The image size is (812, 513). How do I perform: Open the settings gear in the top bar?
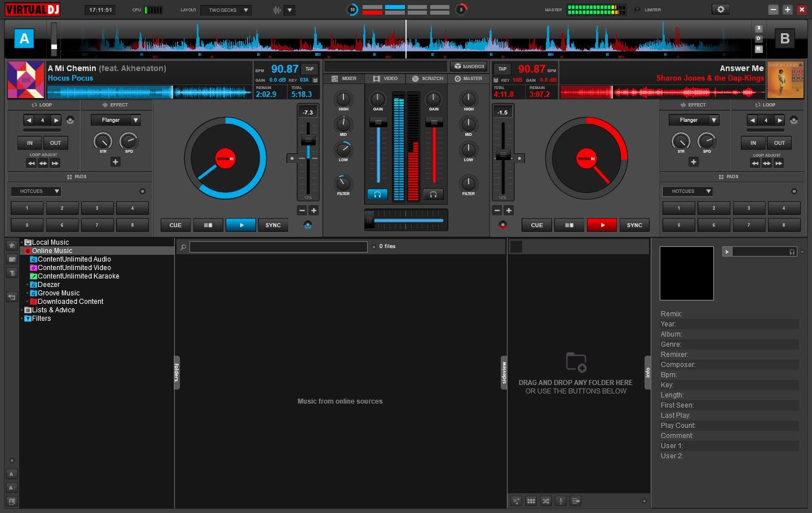click(x=721, y=10)
